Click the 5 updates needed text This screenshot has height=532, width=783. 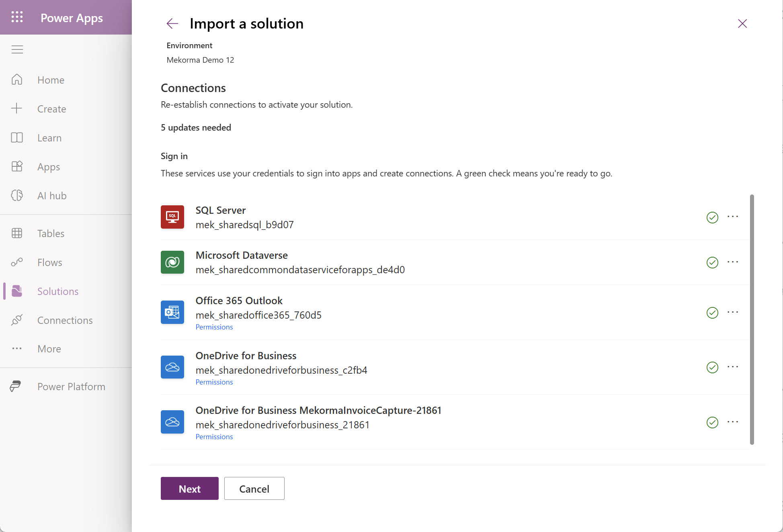click(x=196, y=127)
